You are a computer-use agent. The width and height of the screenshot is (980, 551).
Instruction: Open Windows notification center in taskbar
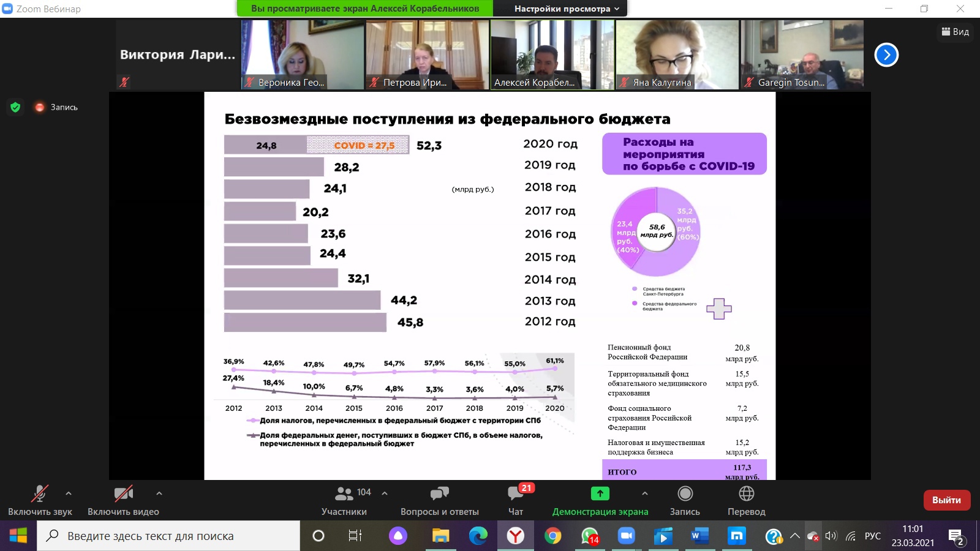(956, 537)
